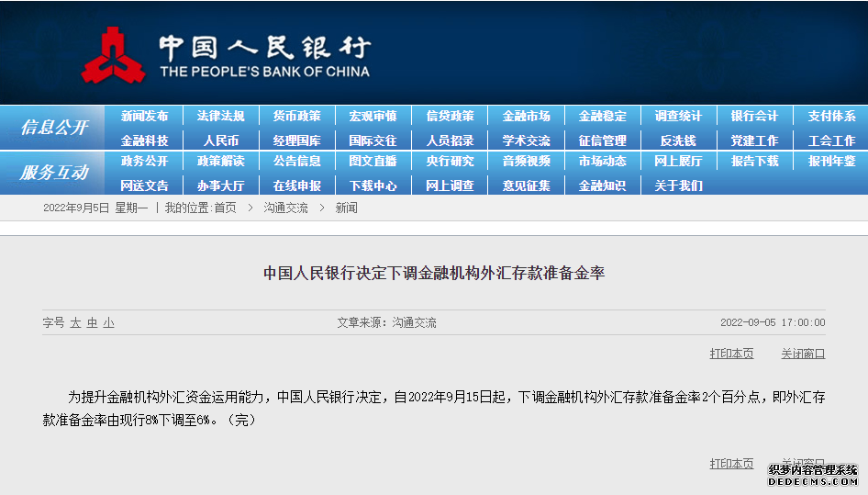The image size is (868, 495).
Task: Open 报告下载 navigation item
Action: point(754,161)
